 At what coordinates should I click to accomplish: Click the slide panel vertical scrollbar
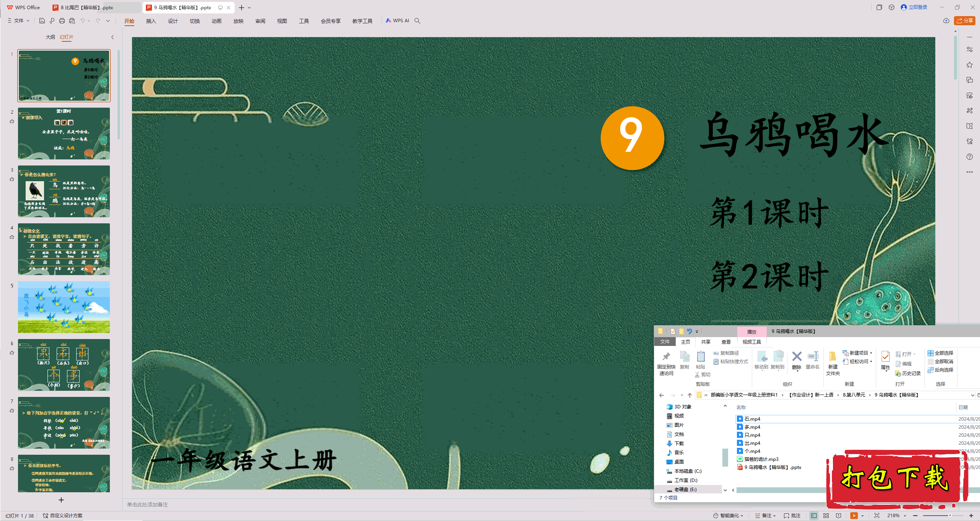(x=119, y=95)
